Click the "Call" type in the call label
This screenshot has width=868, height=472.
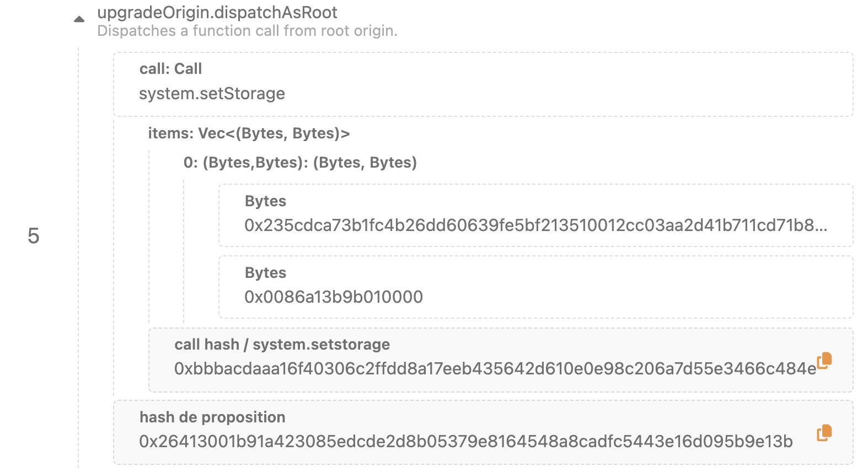[x=188, y=69]
